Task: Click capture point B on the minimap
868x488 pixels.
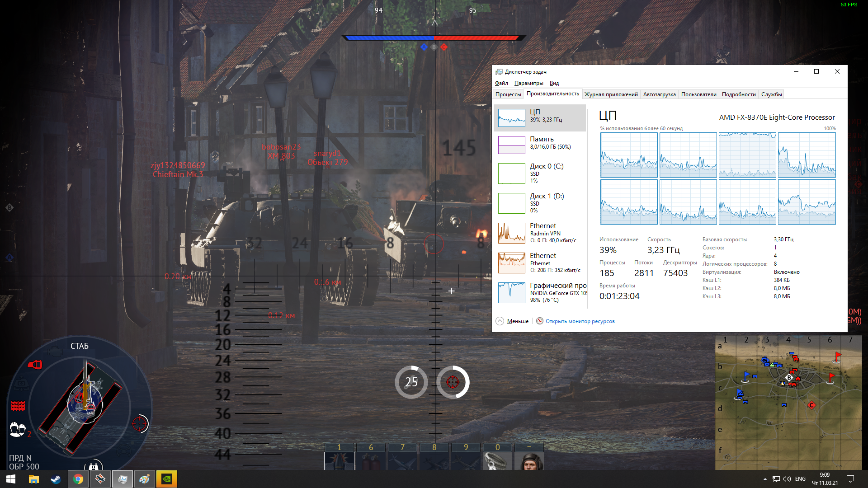Action: point(789,378)
